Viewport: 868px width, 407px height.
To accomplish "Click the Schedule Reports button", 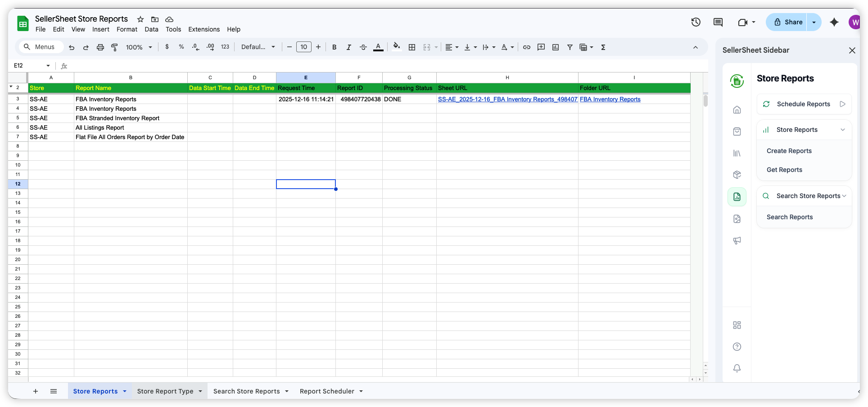I will click(x=804, y=104).
